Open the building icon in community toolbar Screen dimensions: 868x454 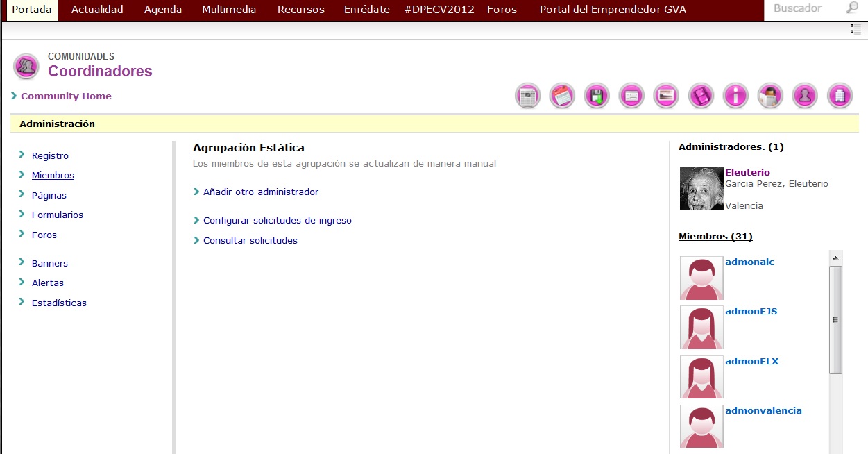pos(840,96)
